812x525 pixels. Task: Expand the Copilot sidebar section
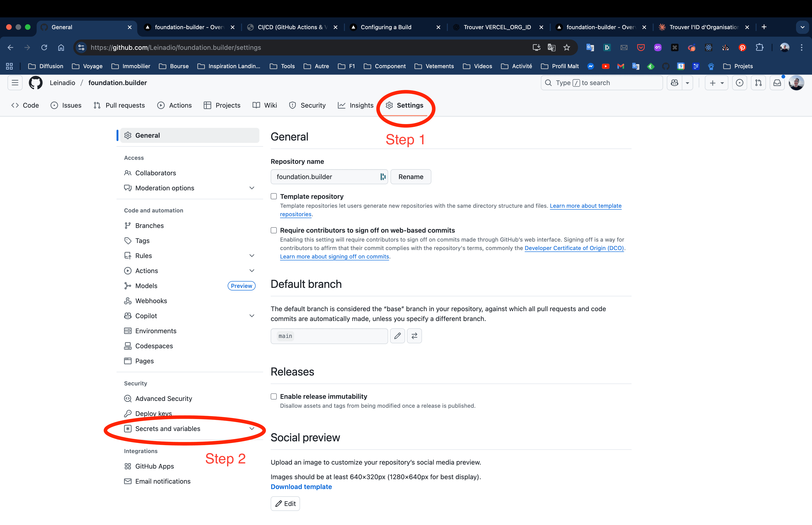click(x=252, y=315)
